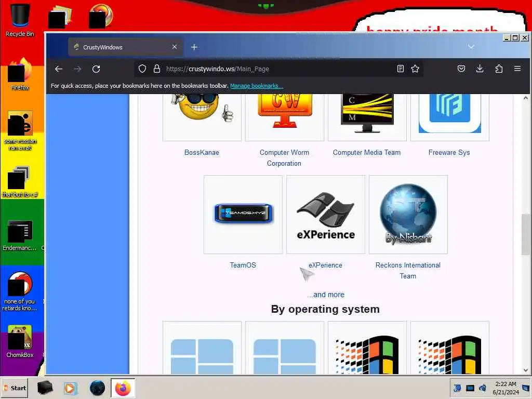Click the Freeware Sys logo thumbnail
This screenshot has width=532, height=399.
(449, 117)
